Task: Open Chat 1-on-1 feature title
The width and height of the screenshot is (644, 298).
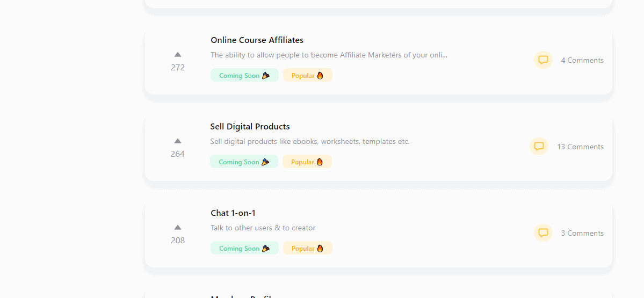Action: tap(233, 213)
